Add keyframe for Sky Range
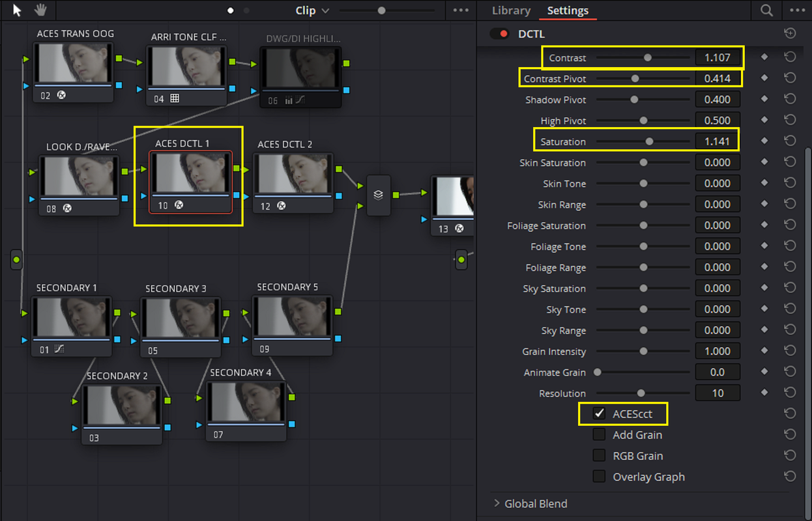The image size is (812, 521). tap(764, 330)
